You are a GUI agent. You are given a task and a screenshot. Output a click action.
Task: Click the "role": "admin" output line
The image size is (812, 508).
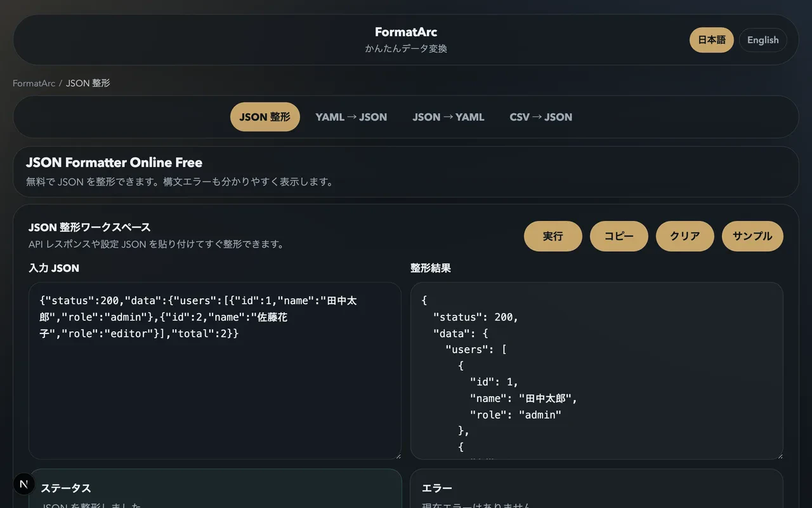click(516, 415)
